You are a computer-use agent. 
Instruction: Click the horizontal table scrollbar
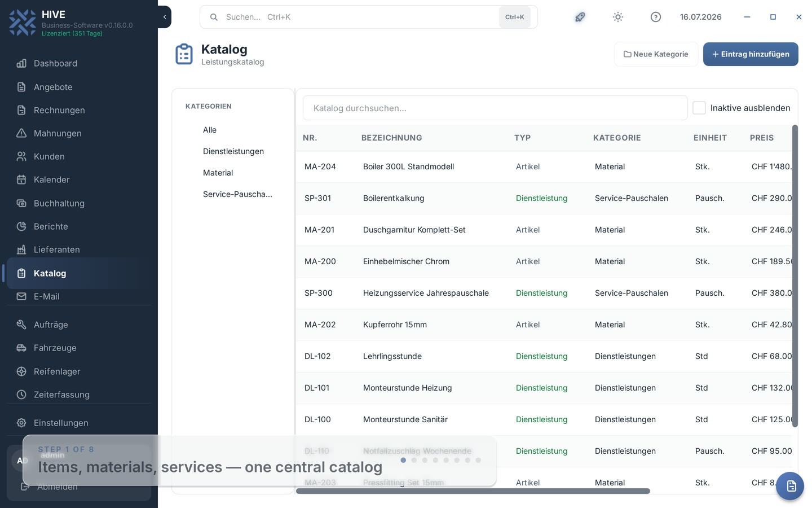point(473,491)
